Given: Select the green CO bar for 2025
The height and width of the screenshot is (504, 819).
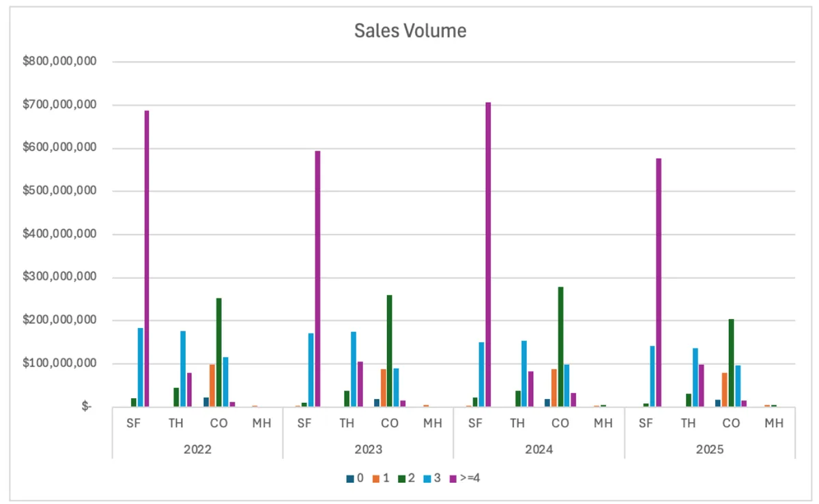Looking at the screenshot, I should pyautogui.click(x=731, y=363).
